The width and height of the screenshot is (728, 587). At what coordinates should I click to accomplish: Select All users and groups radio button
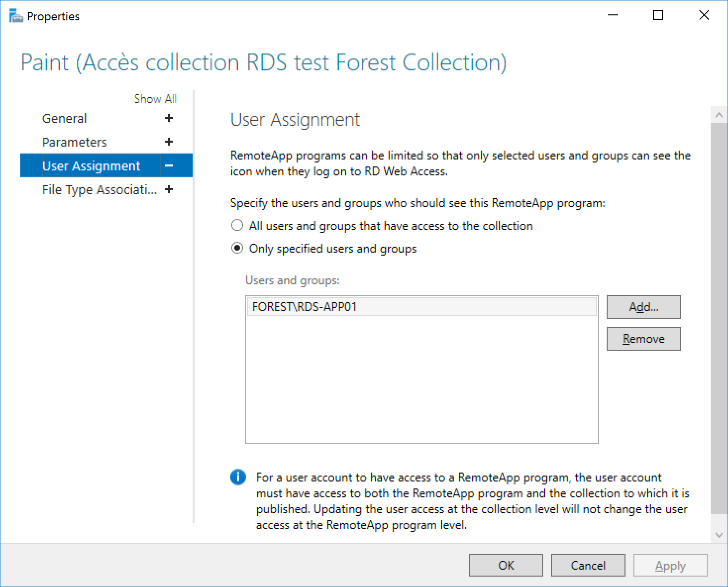point(237,225)
